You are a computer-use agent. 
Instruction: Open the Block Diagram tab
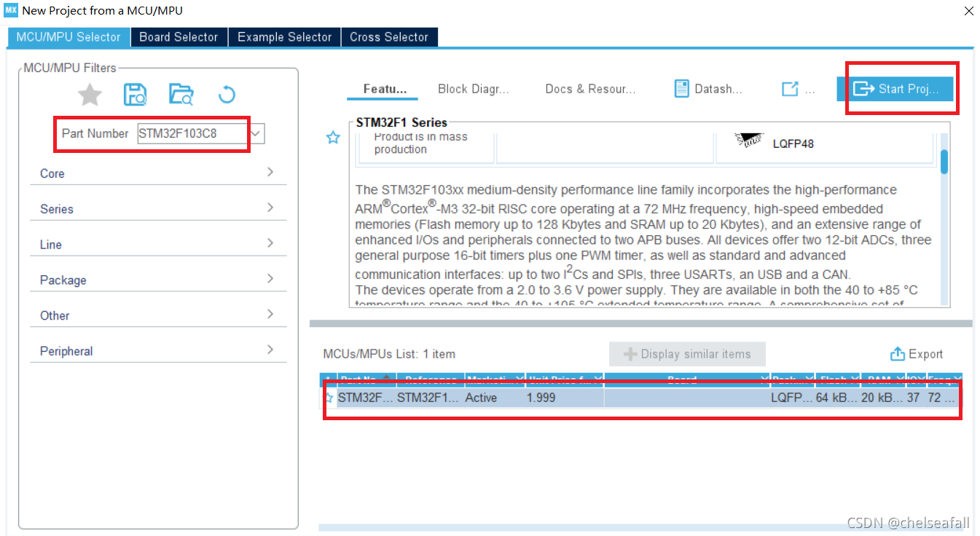[474, 89]
